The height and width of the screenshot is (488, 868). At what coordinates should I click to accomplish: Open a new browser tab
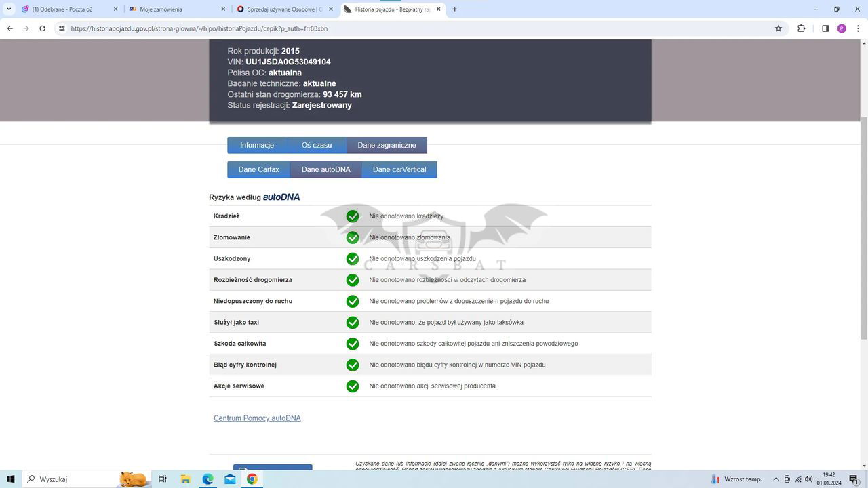[x=454, y=9]
